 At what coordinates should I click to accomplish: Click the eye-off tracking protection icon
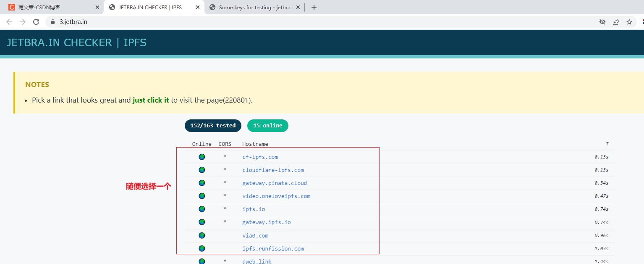(602, 21)
